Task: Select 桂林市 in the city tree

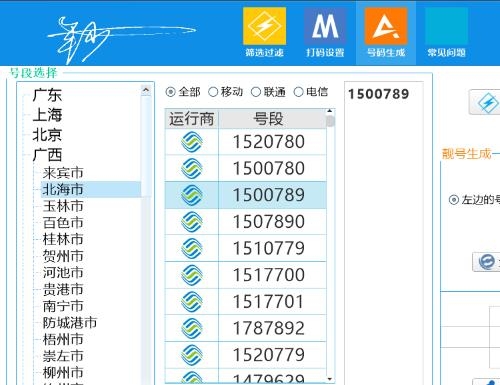Action: [x=63, y=239]
